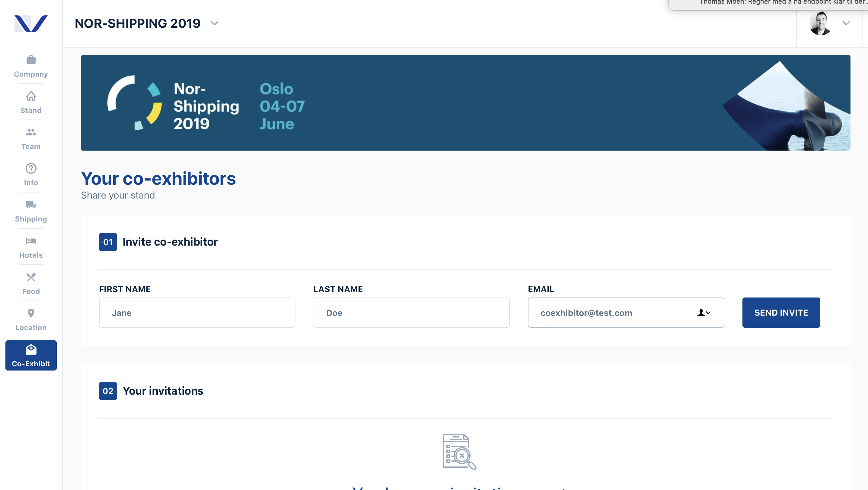Viewport: 868px width, 490px height.
Task: Click the Info question mark icon
Action: pyautogui.click(x=31, y=168)
